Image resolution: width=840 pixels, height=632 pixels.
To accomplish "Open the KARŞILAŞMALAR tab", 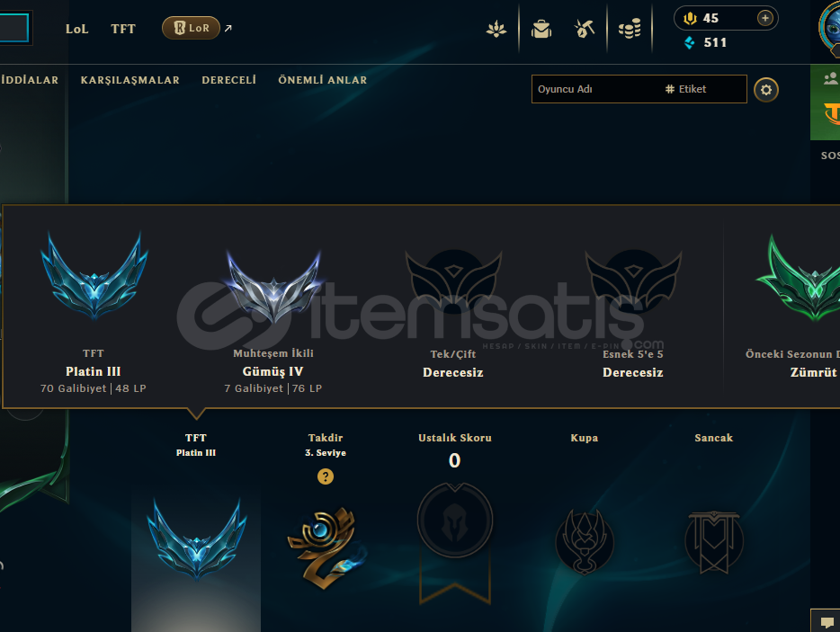I will tap(130, 80).
